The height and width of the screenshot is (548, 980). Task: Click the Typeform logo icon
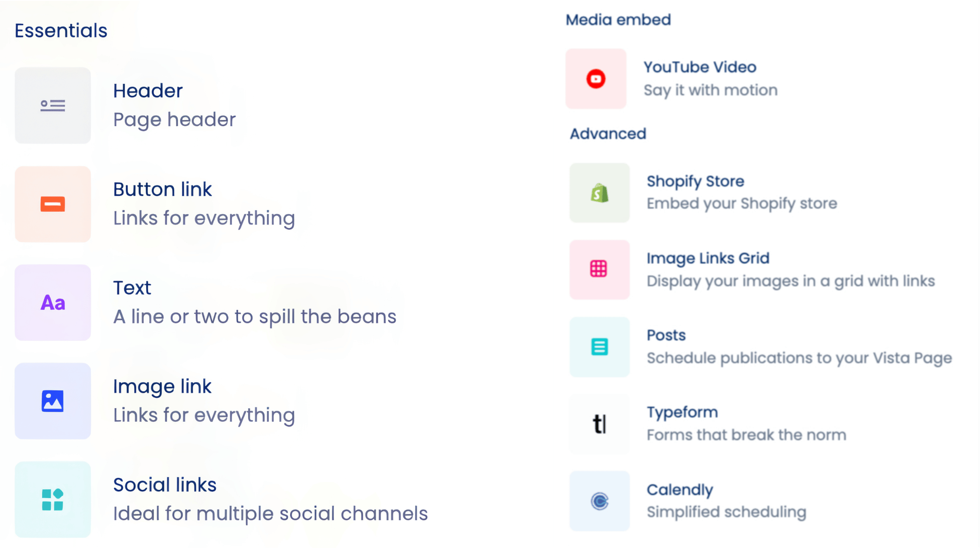[599, 424]
